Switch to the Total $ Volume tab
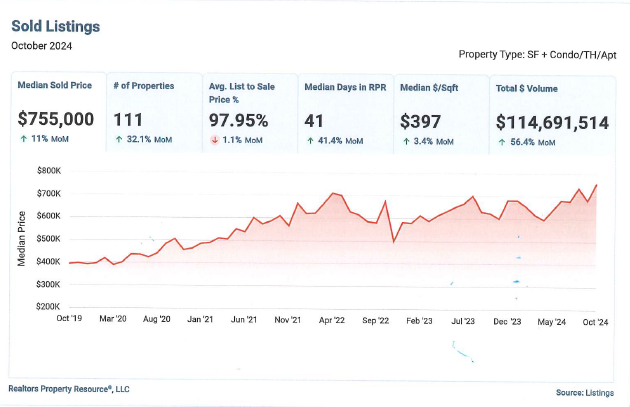Screen dimensions: 630x407 (x=552, y=115)
